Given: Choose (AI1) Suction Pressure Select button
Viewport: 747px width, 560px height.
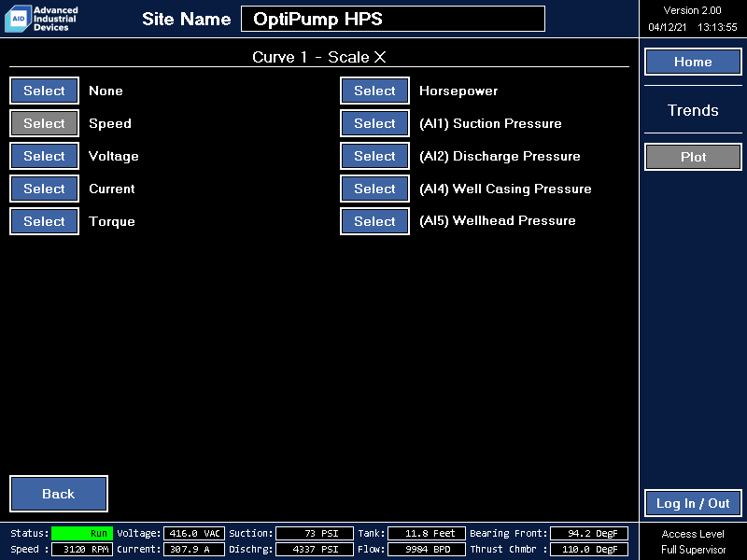Looking at the screenshot, I should pos(374,123).
